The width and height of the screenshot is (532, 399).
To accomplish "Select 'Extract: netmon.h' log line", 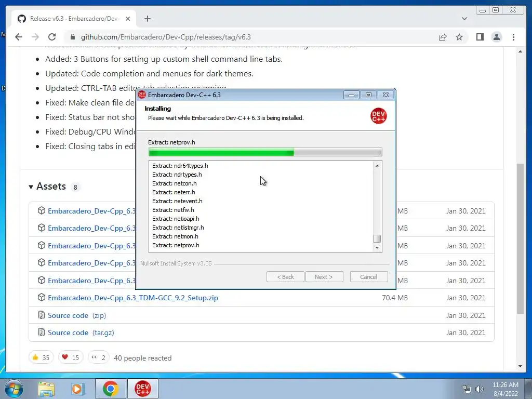I will point(175,236).
